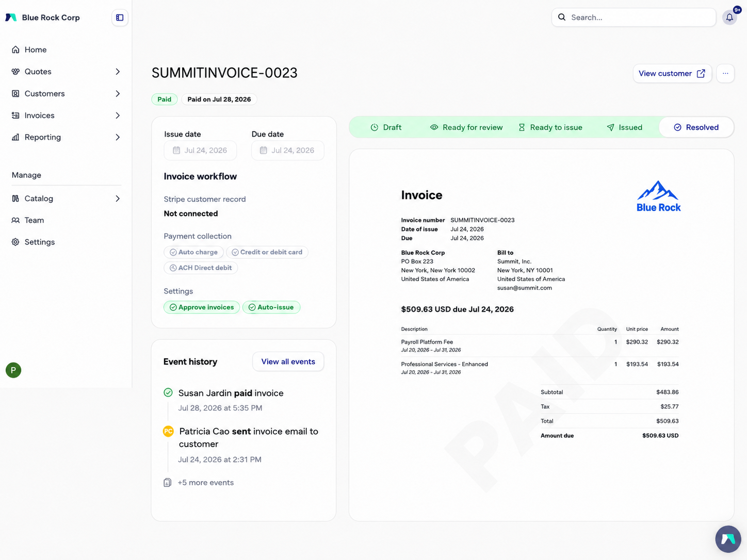The image size is (747, 560).
Task: Click susan@summit.com on the invoice
Action: click(x=524, y=288)
